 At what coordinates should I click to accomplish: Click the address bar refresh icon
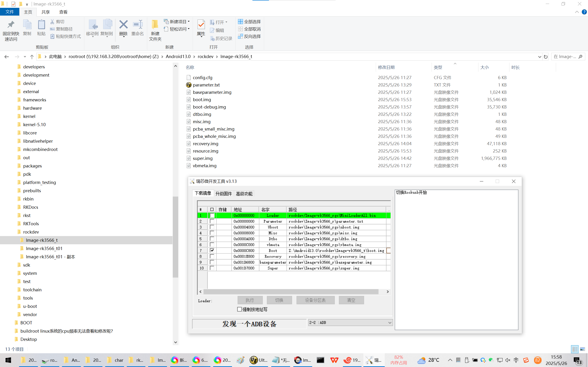click(546, 57)
